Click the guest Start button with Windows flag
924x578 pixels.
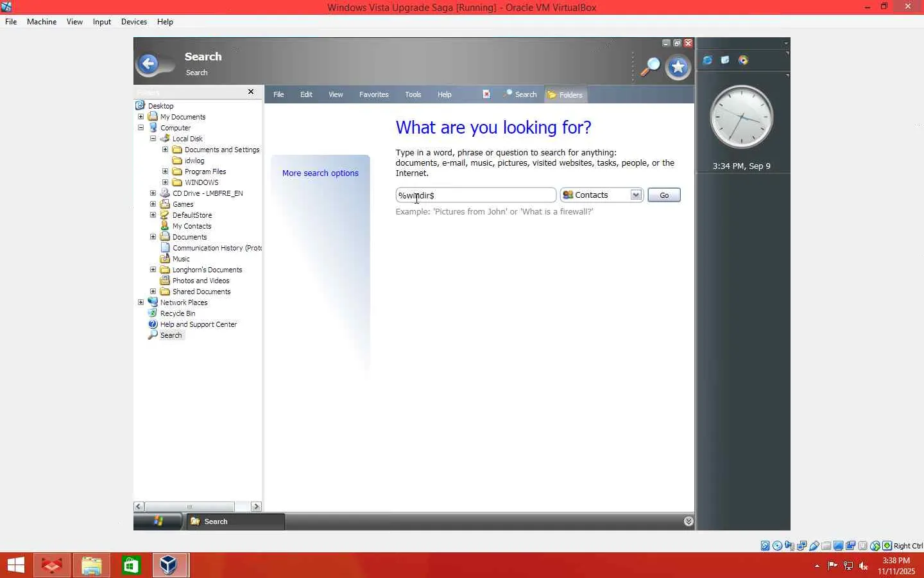coord(158,521)
